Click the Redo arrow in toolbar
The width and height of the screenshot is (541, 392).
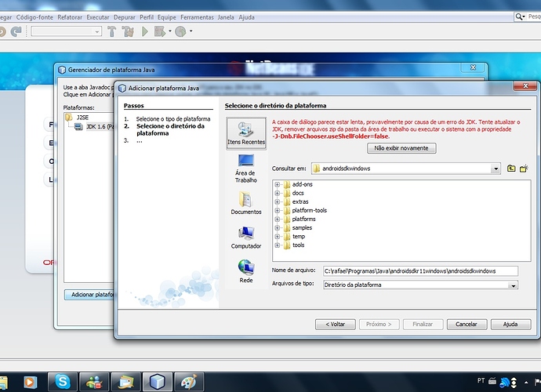click(x=16, y=31)
